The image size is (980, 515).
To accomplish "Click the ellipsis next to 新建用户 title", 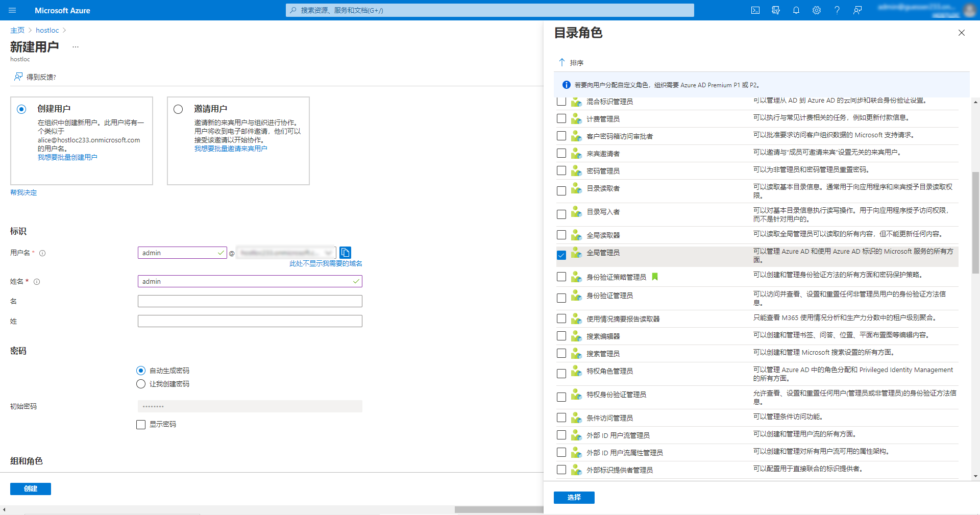I will pyautogui.click(x=76, y=47).
